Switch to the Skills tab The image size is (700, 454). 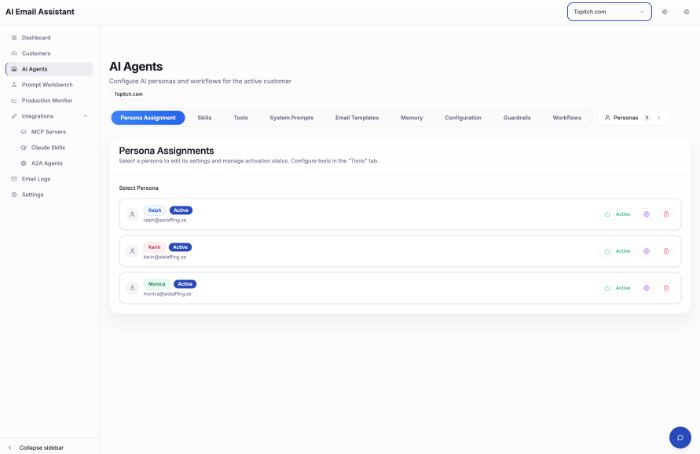coord(204,118)
